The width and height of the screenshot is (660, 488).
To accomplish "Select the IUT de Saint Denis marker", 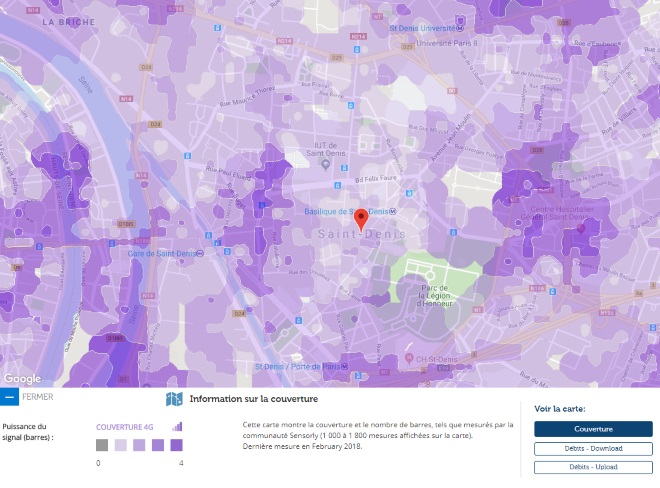I will point(325,162).
